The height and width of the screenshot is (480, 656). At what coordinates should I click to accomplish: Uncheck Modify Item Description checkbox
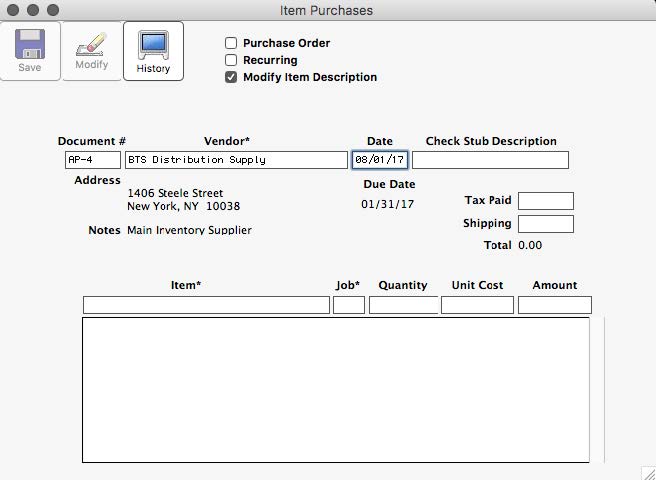pyautogui.click(x=231, y=78)
